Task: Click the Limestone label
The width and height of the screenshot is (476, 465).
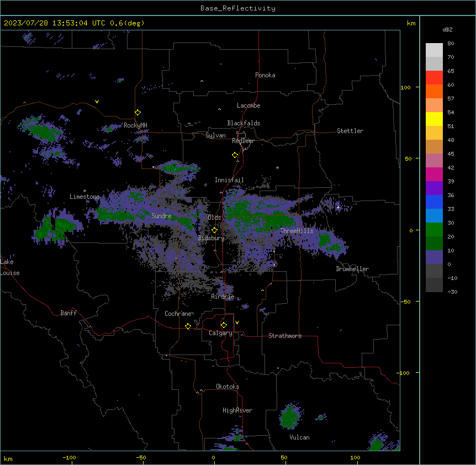Action: [84, 197]
